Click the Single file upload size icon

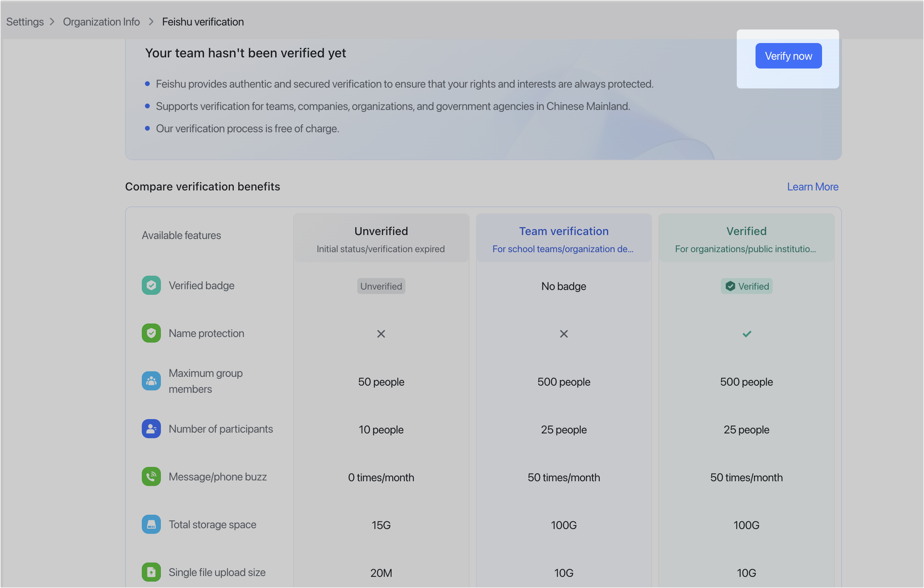[x=151, y=572]
